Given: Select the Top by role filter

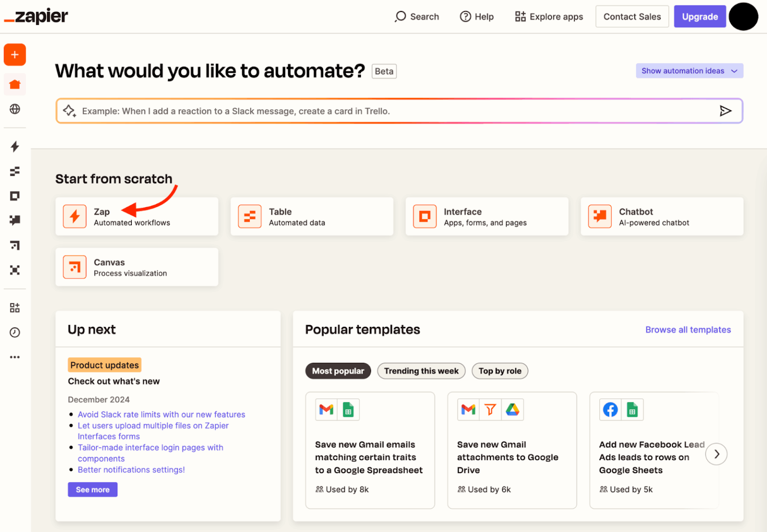Looking at the screenshot, I should pos(499,371).
